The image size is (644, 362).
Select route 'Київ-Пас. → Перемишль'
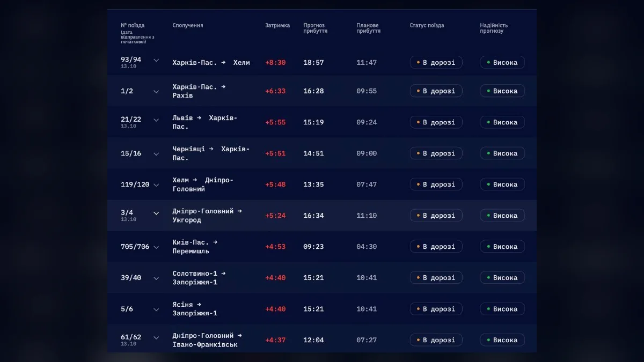point(195,247)
